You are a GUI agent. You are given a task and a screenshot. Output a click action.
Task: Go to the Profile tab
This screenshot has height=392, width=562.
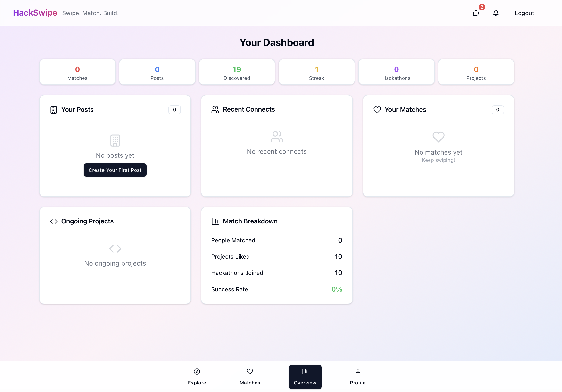358,377
